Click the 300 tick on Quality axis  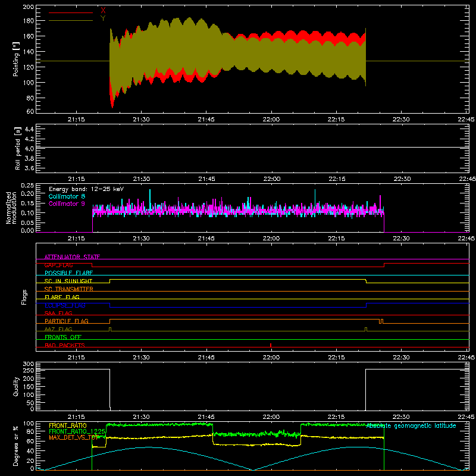(29, 364)
